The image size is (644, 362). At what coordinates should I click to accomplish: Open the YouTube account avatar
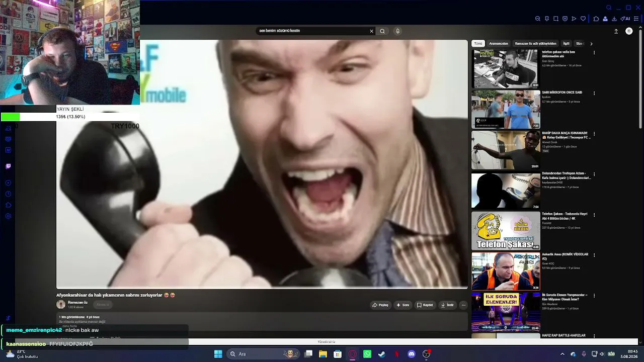(629, 31)
